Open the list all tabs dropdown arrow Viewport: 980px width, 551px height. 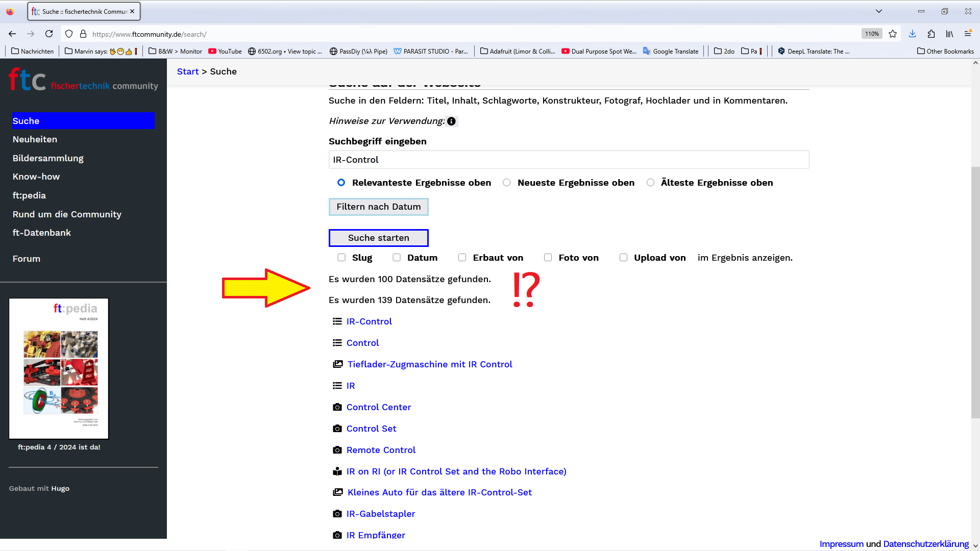879,11
